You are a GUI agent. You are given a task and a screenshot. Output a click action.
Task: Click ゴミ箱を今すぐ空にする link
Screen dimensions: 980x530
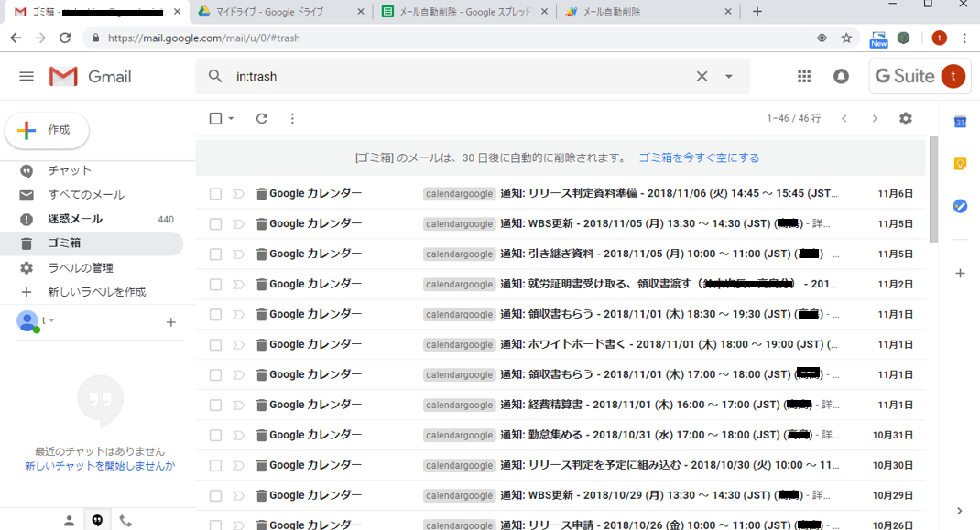point(699,157)
